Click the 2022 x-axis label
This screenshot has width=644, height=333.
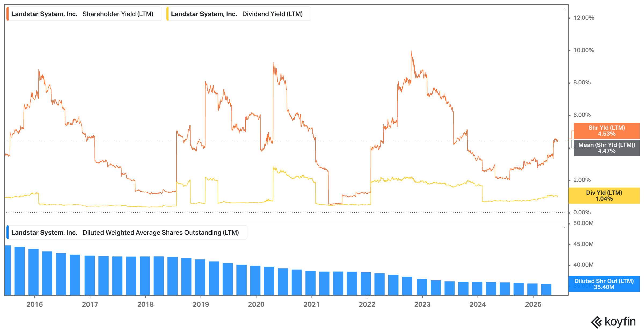pos(367,304)
